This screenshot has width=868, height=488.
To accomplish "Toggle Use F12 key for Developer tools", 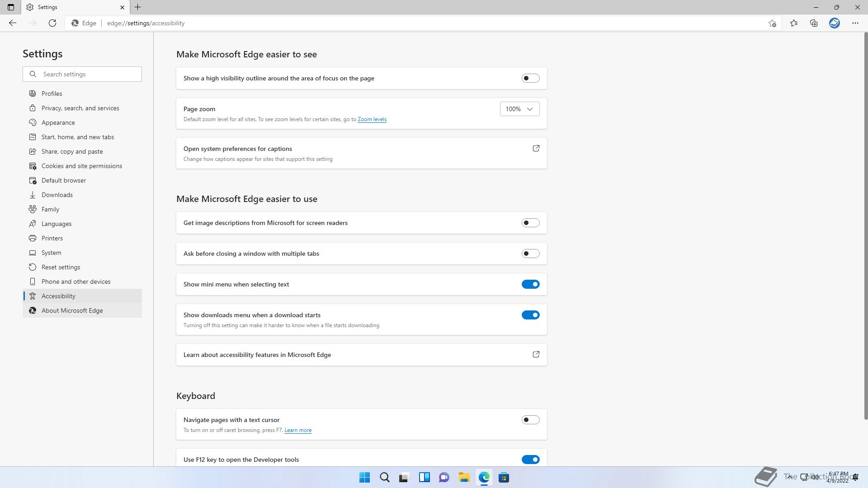I will (x=531, y=460).
